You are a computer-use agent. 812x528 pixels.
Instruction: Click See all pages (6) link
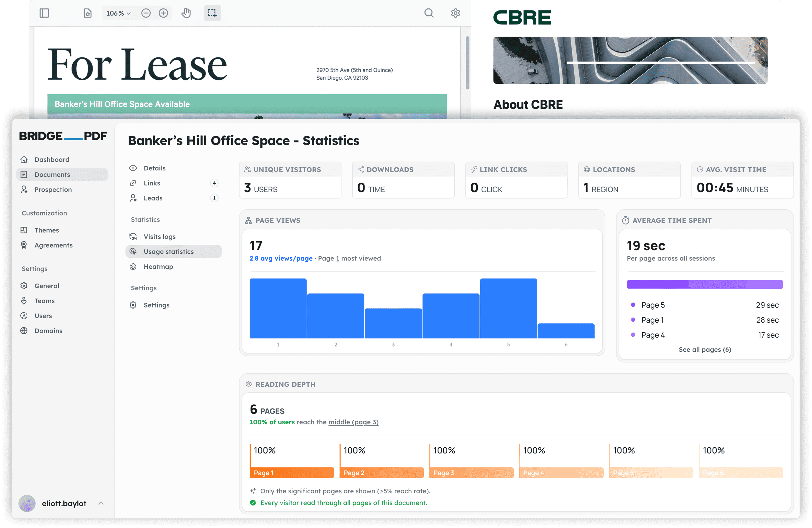click(x=705, y=349)
